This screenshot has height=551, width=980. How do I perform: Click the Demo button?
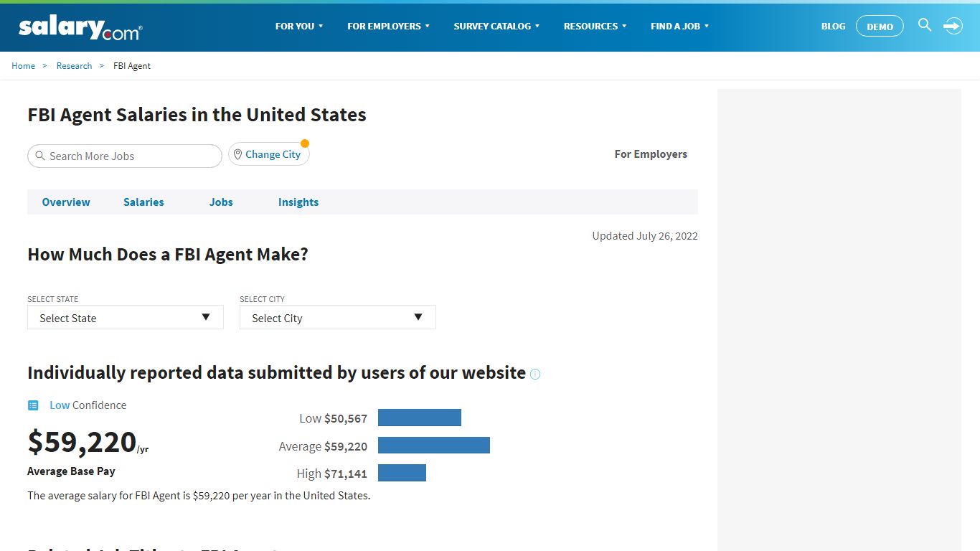coord(880,26)
